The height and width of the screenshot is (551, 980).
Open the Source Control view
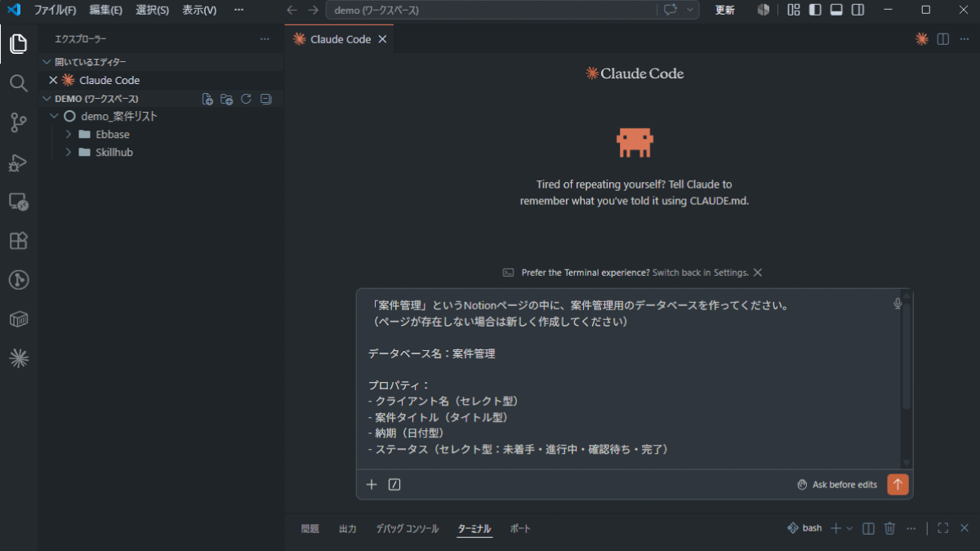(x=18, y=122)
